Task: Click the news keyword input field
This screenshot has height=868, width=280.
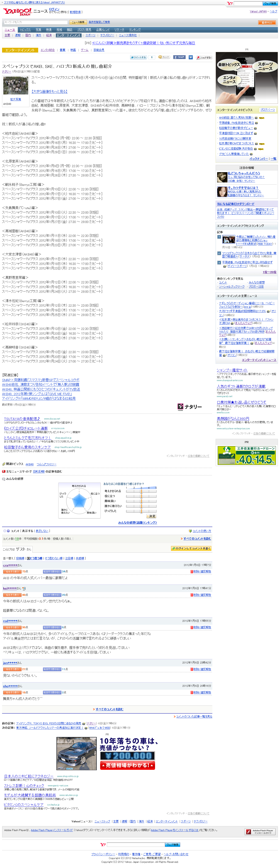Action: coord(36,22)
